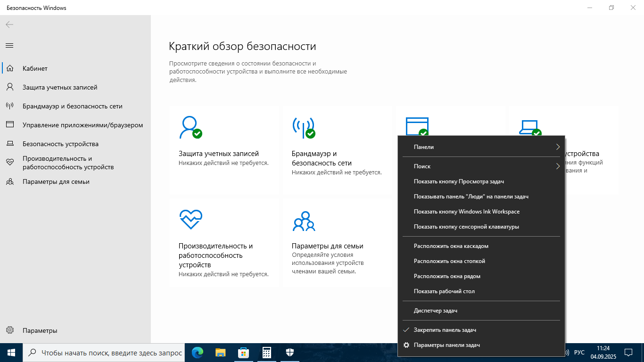Select Защита учетных записей in the sidebar

[x=75, y=87]
